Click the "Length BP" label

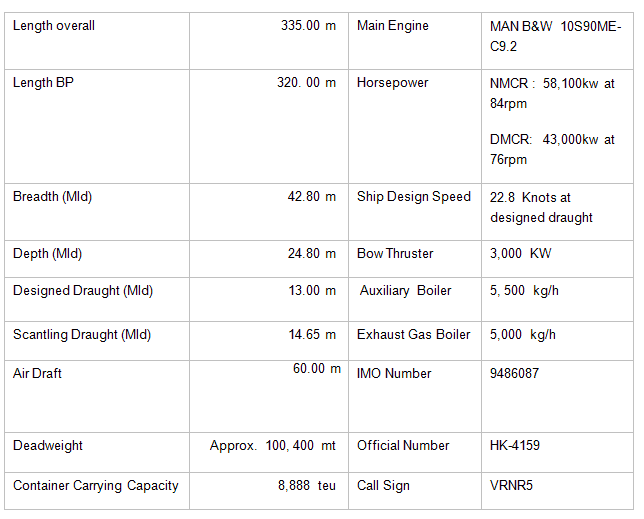[43, 83]
